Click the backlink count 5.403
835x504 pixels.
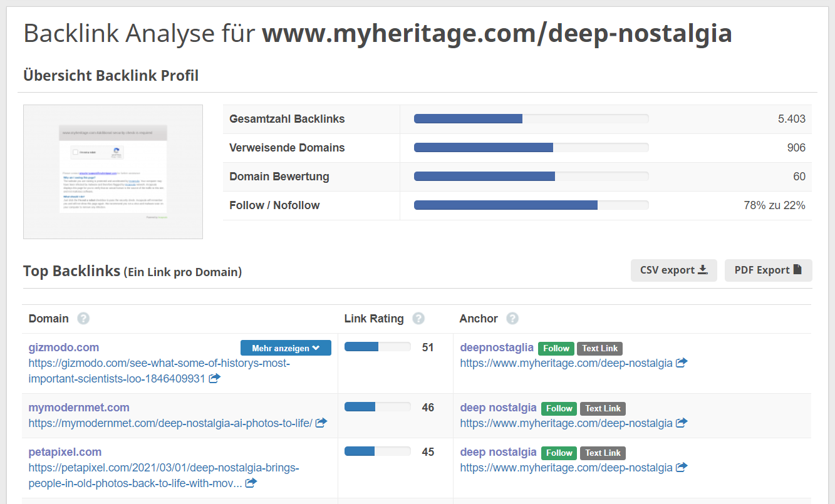792,119
